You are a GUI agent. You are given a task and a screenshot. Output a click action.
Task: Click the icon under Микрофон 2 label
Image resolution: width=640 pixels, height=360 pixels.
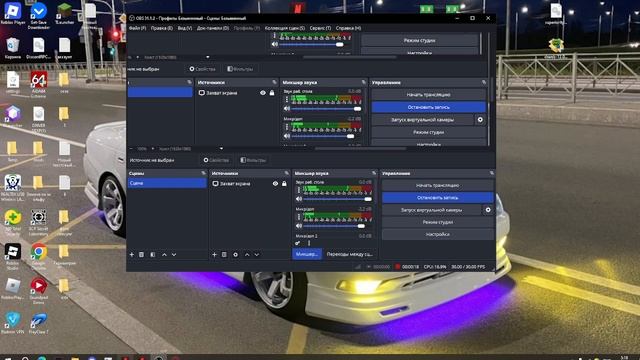coord(298,243)
